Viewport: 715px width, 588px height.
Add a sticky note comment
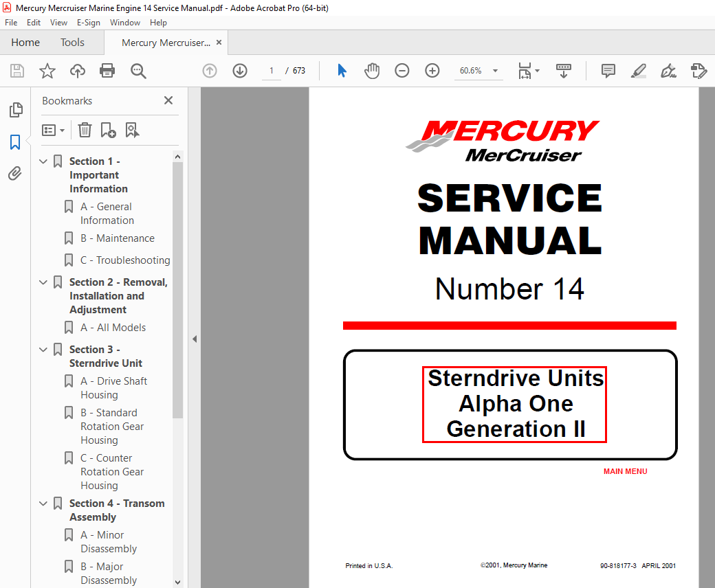click(608, 71)
